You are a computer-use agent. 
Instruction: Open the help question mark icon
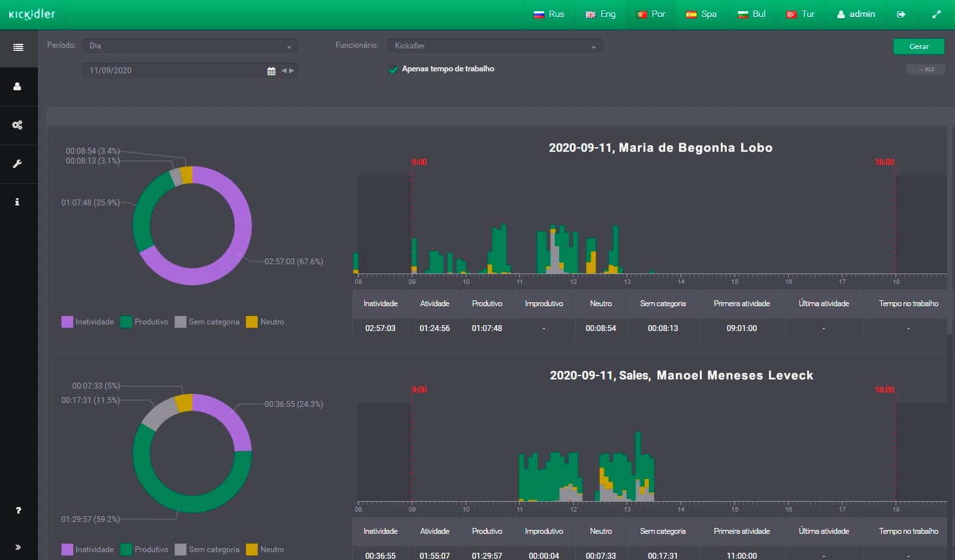click(18, 510)
